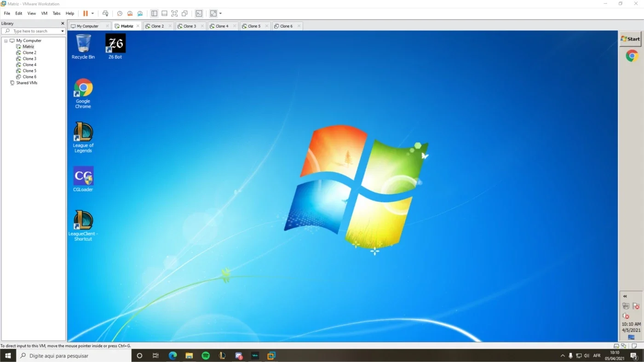The width and height of the screenshot is (644, 362).
Task: Collapse the My Computer tree node
Action: coord(6,40)
